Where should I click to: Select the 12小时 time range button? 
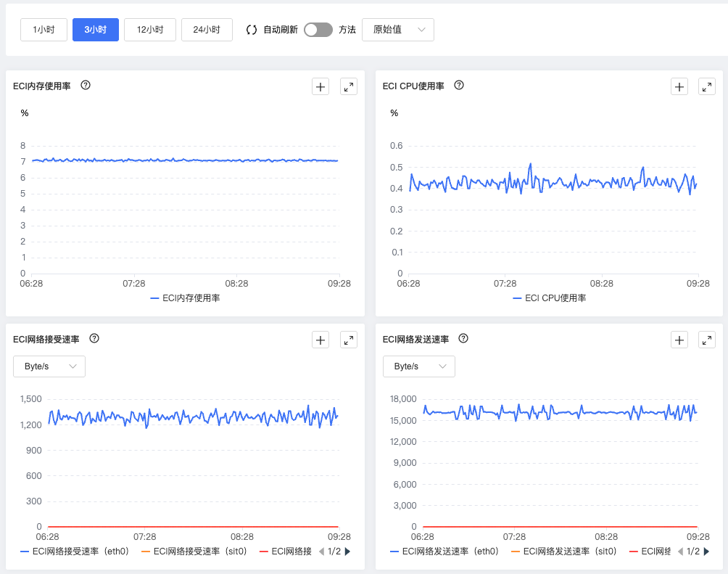tap(150, 30)
